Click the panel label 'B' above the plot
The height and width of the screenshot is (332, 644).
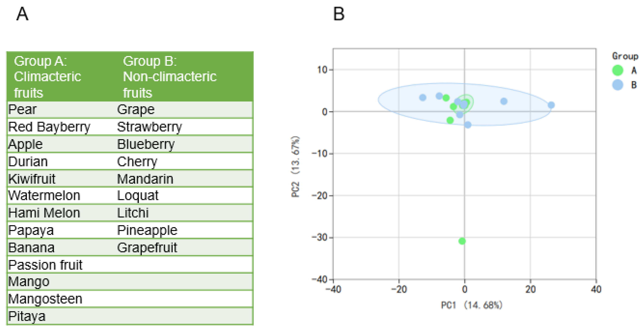point(339,14)
